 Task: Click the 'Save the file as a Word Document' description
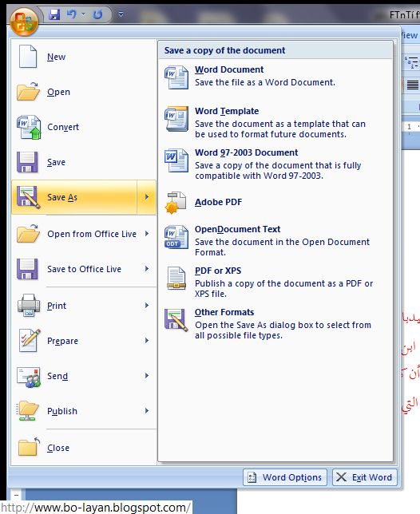click(265, 82)
